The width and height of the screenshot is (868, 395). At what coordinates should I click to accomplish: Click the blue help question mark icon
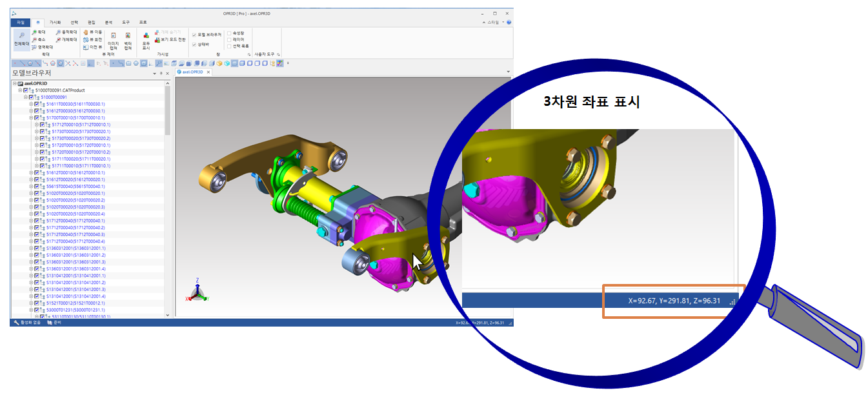click(509, 22)
